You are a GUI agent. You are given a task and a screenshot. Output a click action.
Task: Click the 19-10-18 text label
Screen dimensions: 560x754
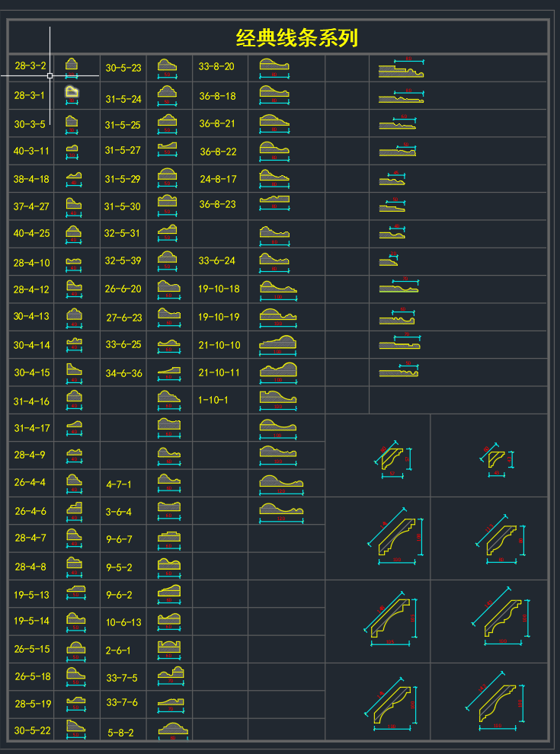click(219, 289)
